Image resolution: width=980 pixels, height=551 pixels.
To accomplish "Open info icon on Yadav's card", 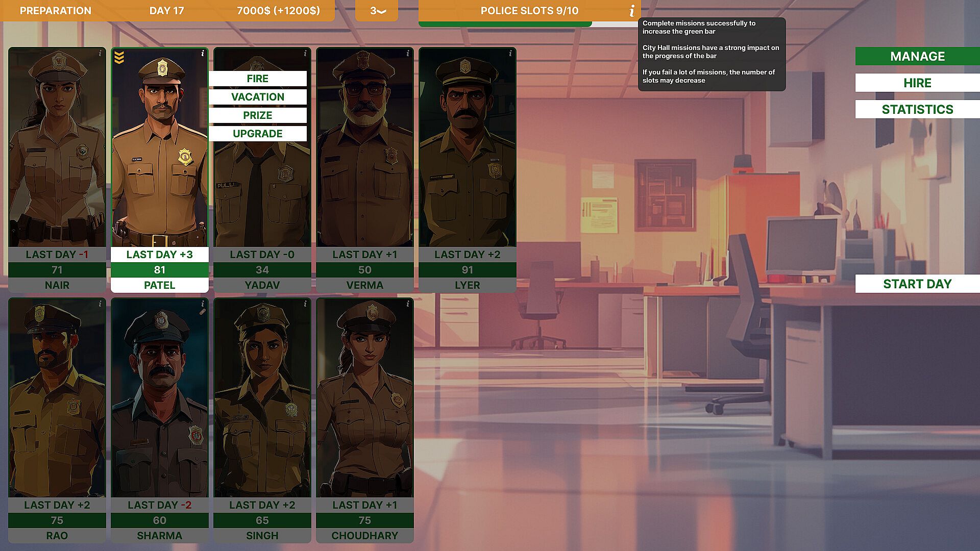I will click(x=305, y=53).
